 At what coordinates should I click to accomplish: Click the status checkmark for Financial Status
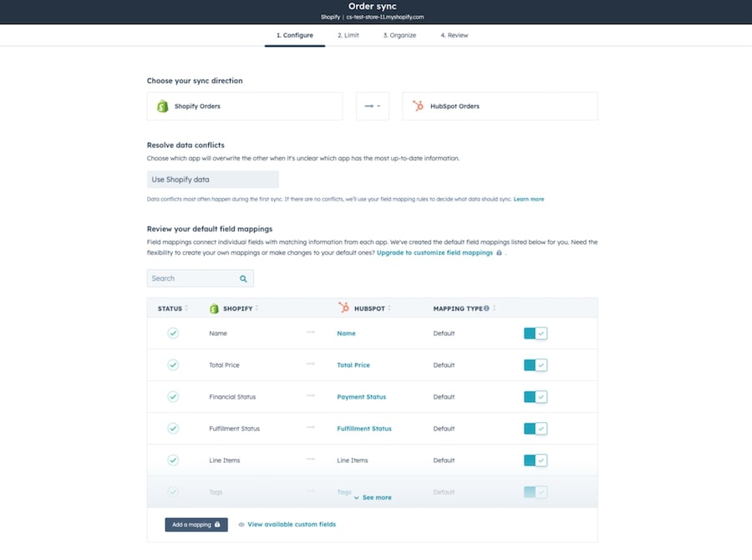click(173, 397)
